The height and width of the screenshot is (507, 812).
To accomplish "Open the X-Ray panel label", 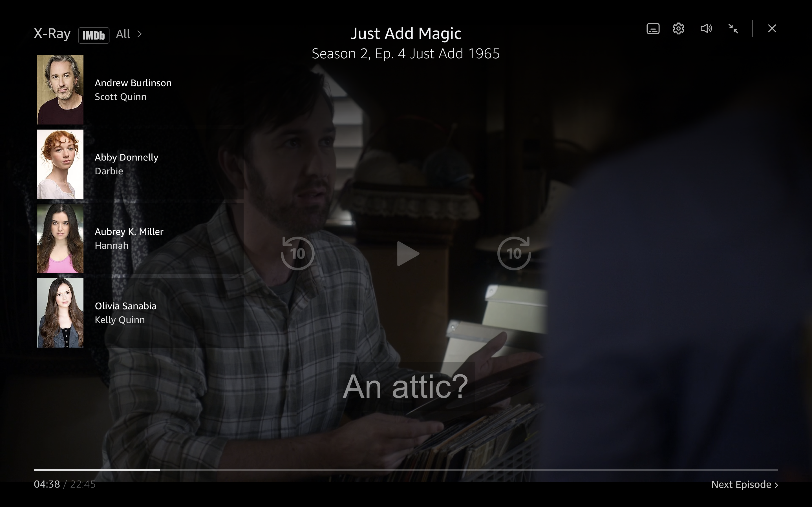I will (52, 34).
